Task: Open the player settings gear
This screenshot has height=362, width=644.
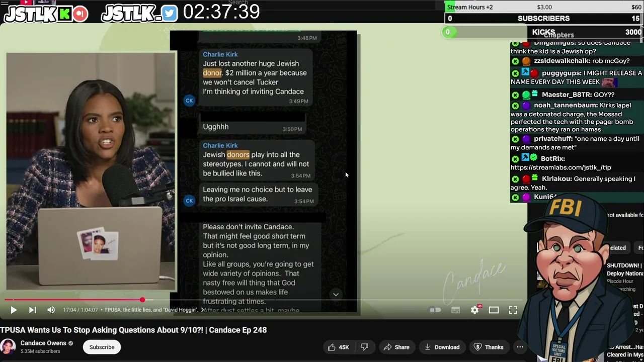Action: point(475,310)
